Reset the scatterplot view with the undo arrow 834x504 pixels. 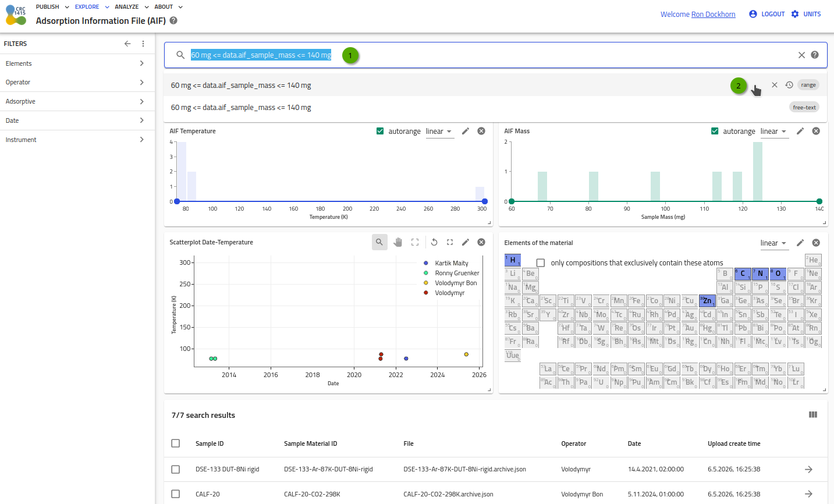coord(434,242)
